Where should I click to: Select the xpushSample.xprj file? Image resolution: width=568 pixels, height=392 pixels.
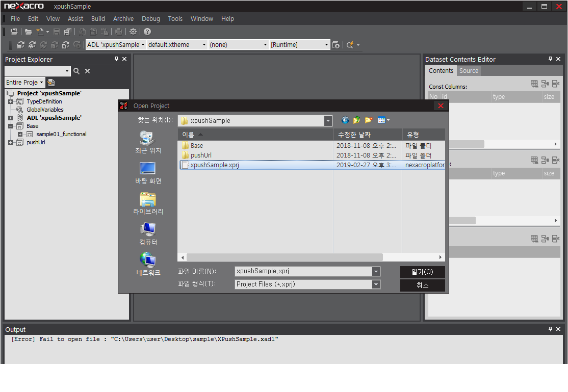(x=312, y=165)
